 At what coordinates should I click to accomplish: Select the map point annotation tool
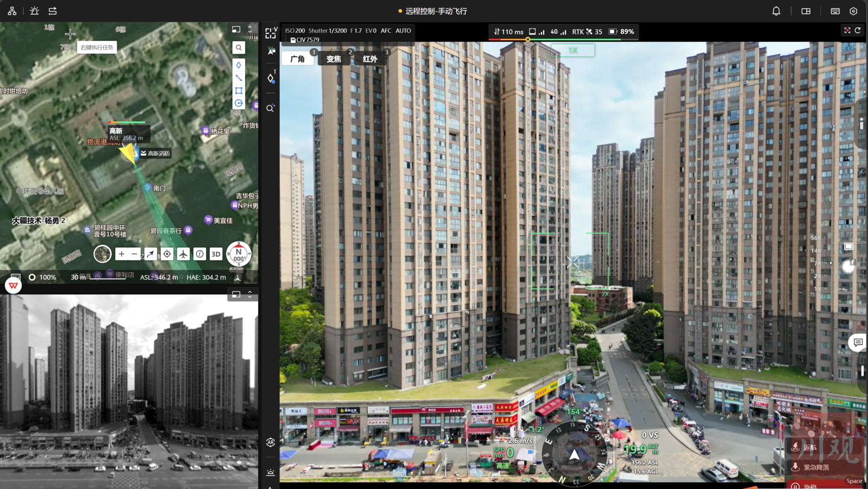238,65
